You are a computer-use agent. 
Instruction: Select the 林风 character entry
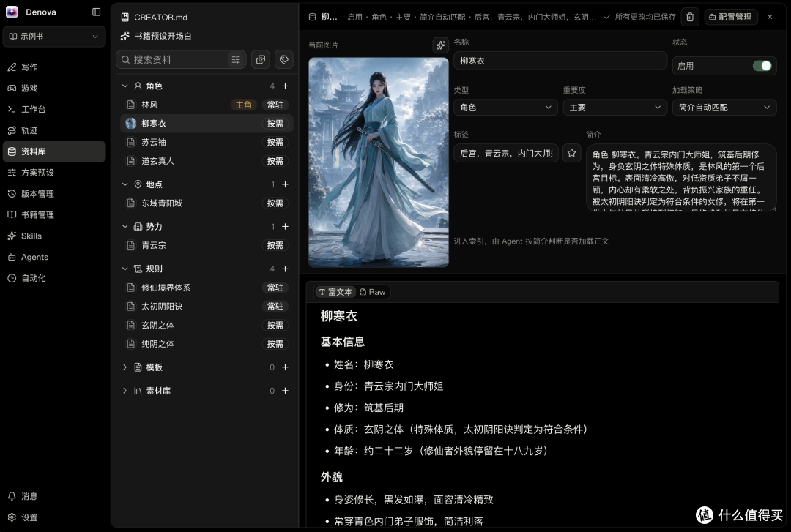tap(207, 105)
